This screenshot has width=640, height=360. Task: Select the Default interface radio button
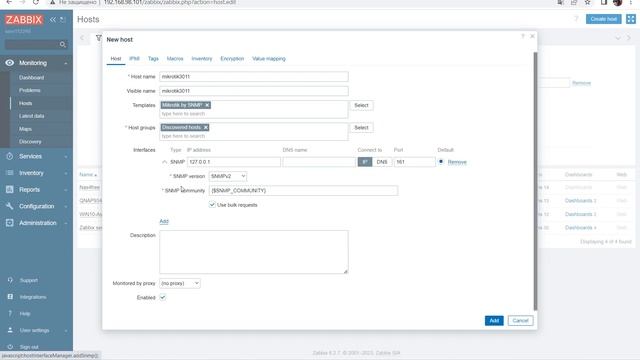[441, 162]
